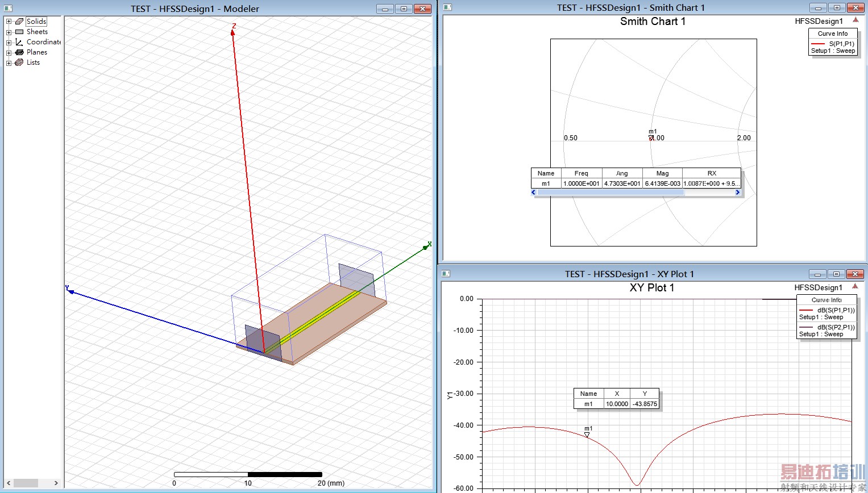Image resolution: width=868 pixels, height=493 pixels.
Task: Expand the Solids tree node
Action: (x=9, y=22)
